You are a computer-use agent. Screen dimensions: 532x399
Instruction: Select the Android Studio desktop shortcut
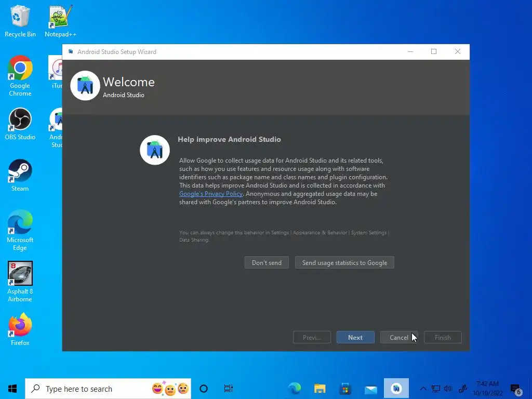[x=56, y=128]
